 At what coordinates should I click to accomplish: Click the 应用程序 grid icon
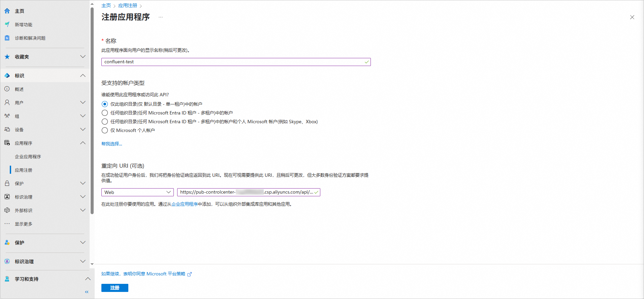pyautogui.click(x=7, y=143)
